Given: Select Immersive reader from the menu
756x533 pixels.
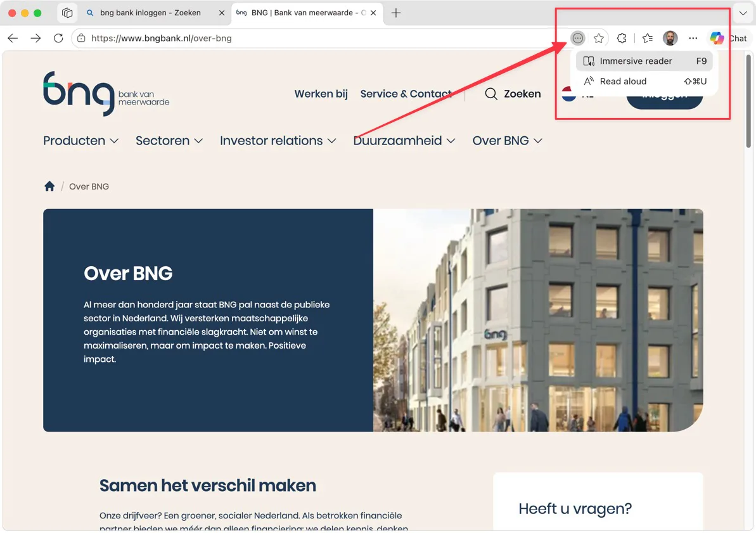Looking at the screenshot, I should [644, 61].
